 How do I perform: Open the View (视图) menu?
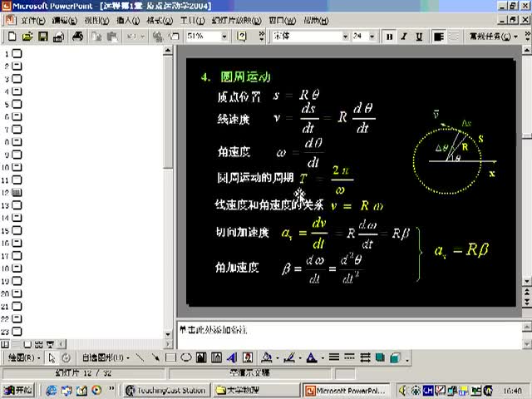click(x=96, y=21)
